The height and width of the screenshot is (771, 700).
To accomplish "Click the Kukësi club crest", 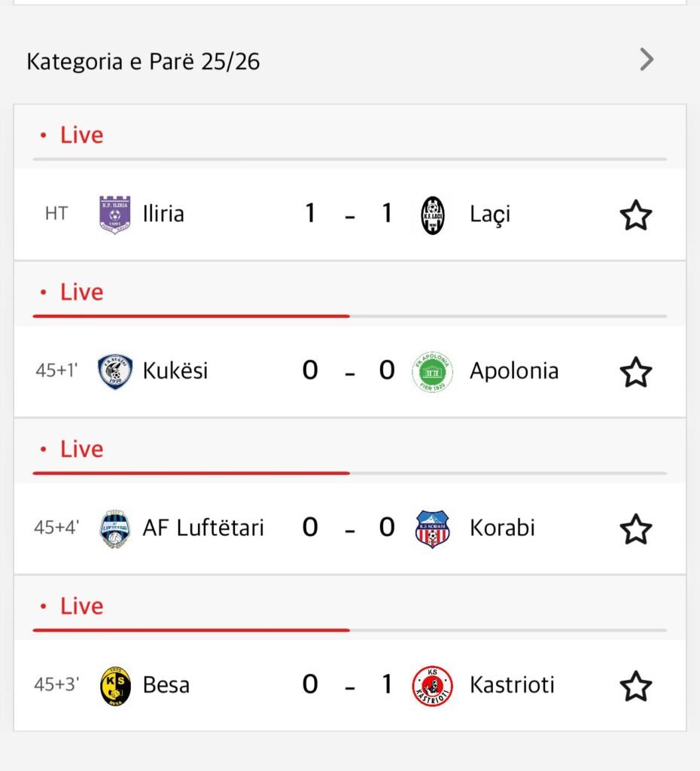I will click(x=115, y=371).
